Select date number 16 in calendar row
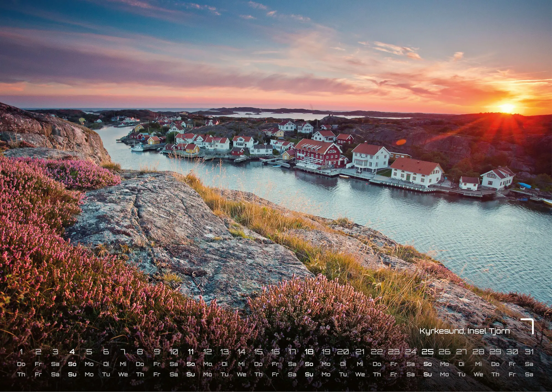 (275, 352)
